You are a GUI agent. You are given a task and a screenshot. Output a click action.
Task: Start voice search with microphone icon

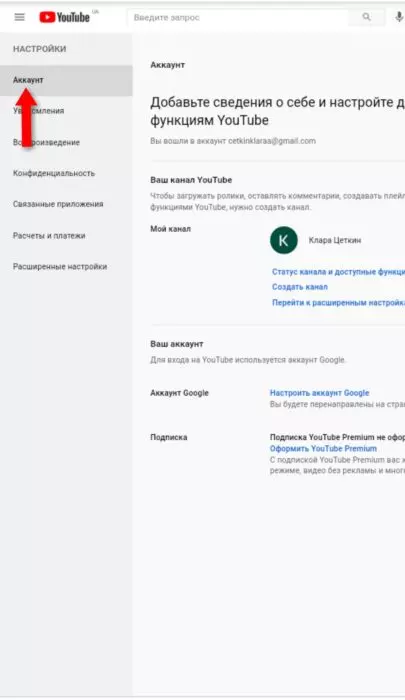[399, 17]
